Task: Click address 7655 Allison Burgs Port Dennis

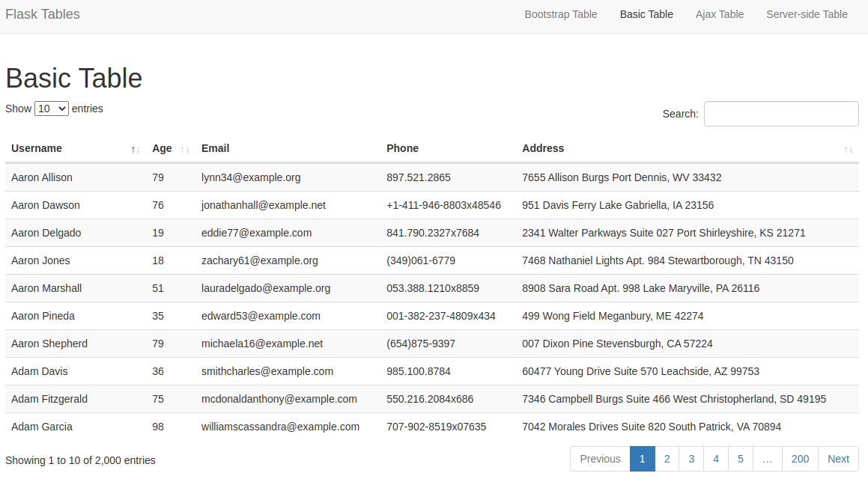Action: click(595, 177)
